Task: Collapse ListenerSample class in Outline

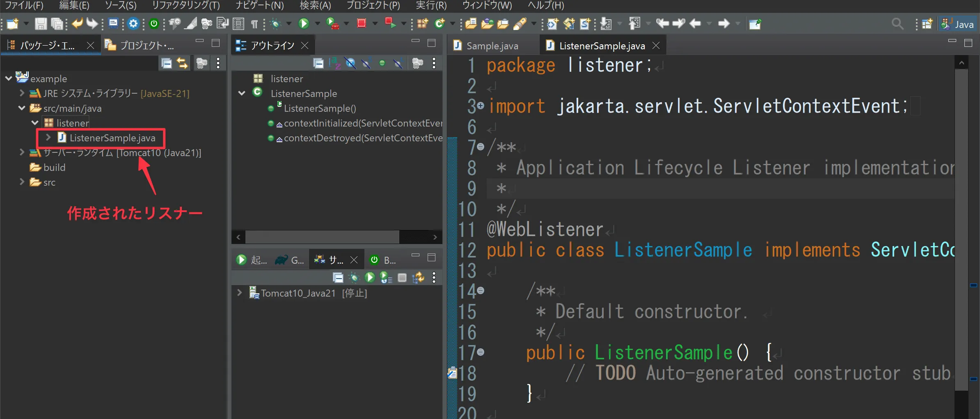Action: (x=242, y=93)
